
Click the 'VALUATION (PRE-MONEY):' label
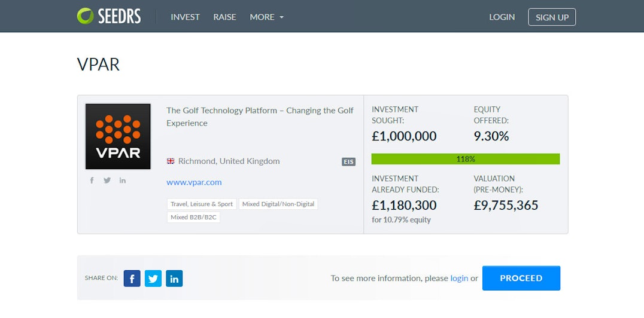(x=498, y=184)
